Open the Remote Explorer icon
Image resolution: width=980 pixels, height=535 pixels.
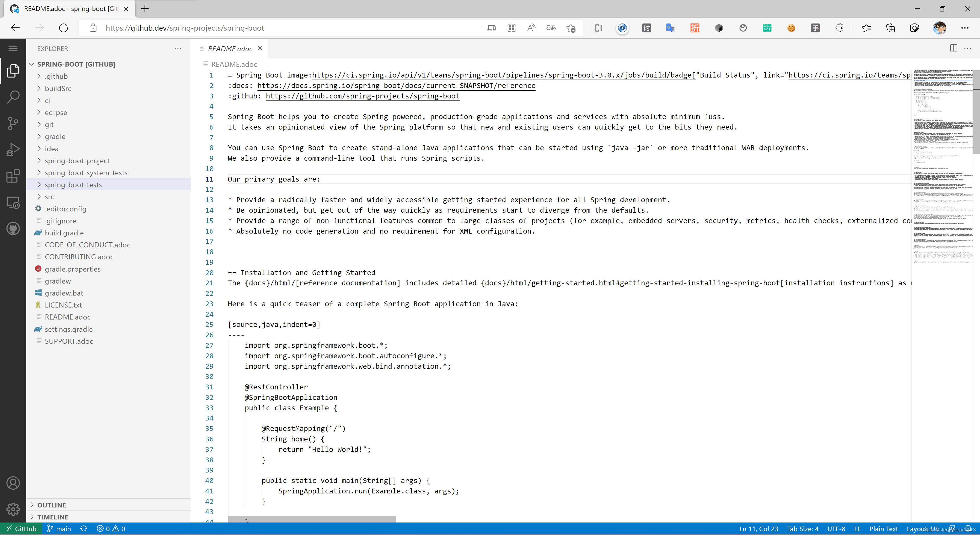click(13, 202)
